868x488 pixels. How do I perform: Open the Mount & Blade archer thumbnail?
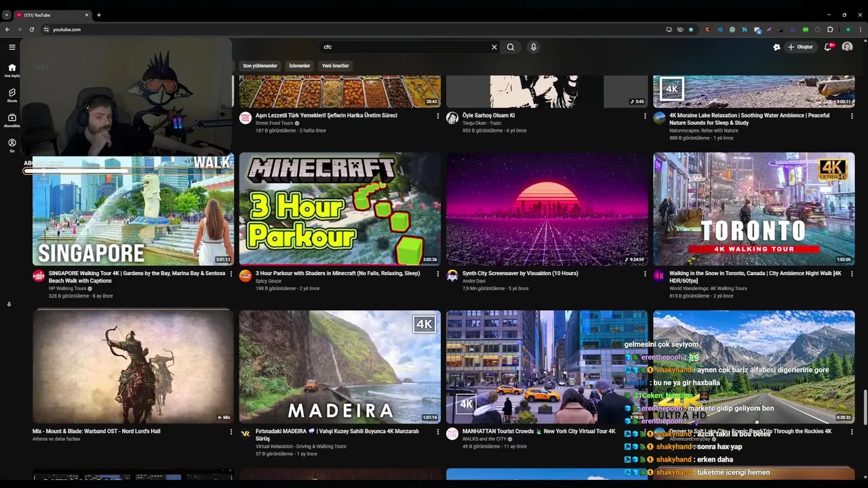click(133, 367)
